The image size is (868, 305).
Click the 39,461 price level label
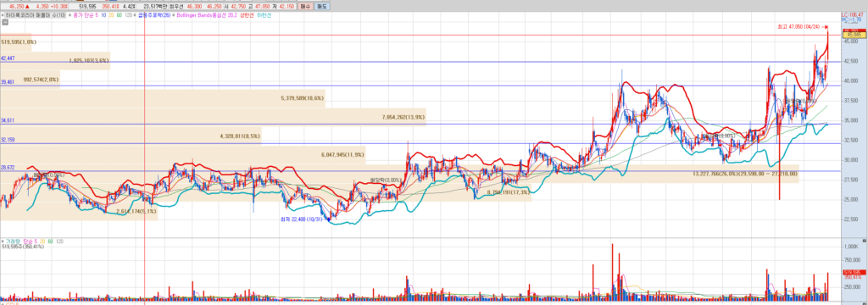pyautogui.click(x=8, y=81)
